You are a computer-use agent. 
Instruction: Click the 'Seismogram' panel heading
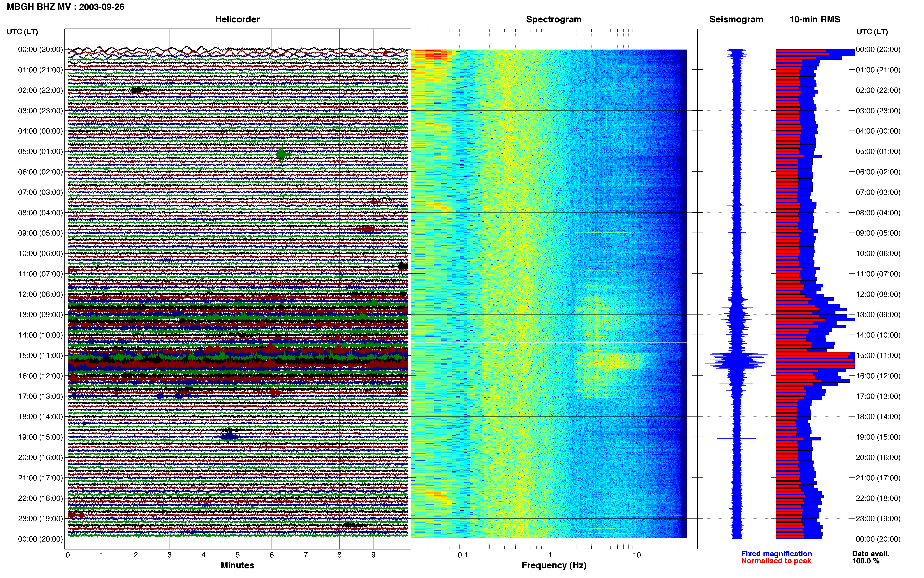(x=736, y=20)
